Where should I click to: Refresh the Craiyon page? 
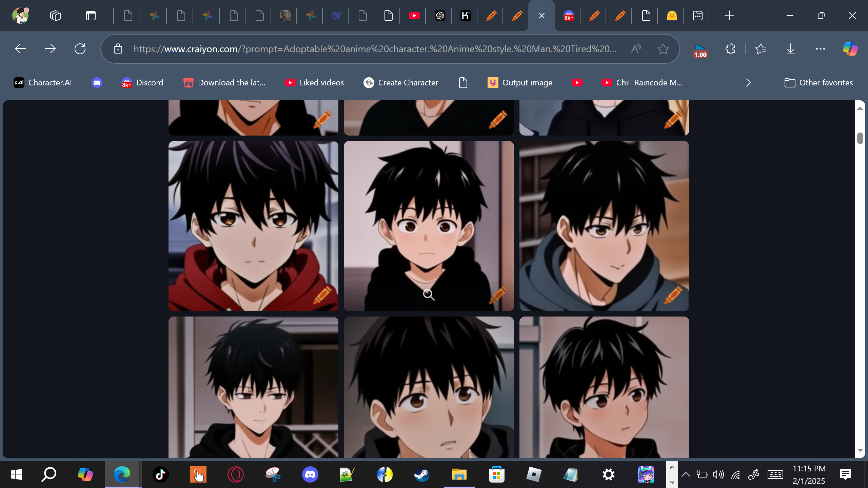(80, 49)
